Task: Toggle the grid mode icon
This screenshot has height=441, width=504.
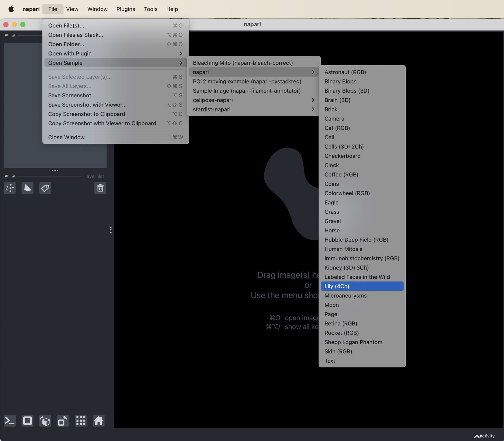Action: [x=81, y=421]
